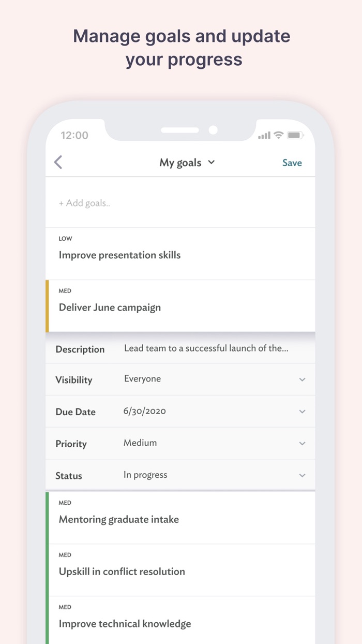Viewport: 362px width, 644px height.
Task: Open the Mentoring graduate intake goal
Action: click(181, 518)
